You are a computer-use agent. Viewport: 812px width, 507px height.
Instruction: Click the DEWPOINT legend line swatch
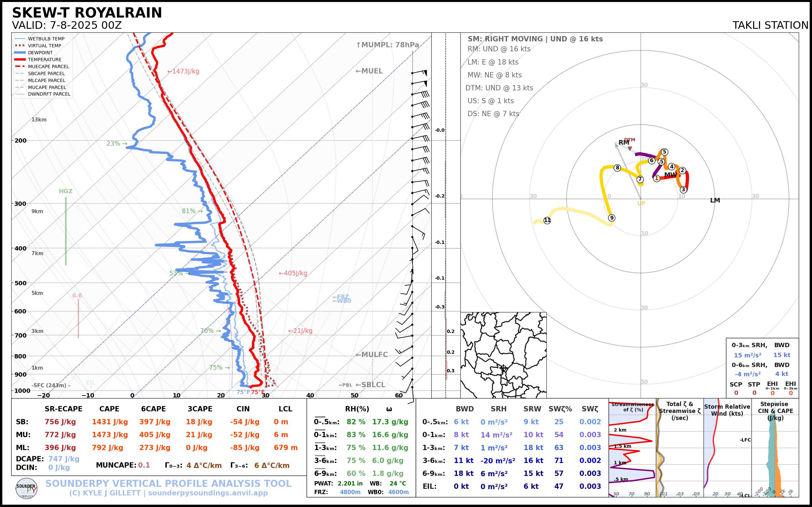click(x=20, y=53)
